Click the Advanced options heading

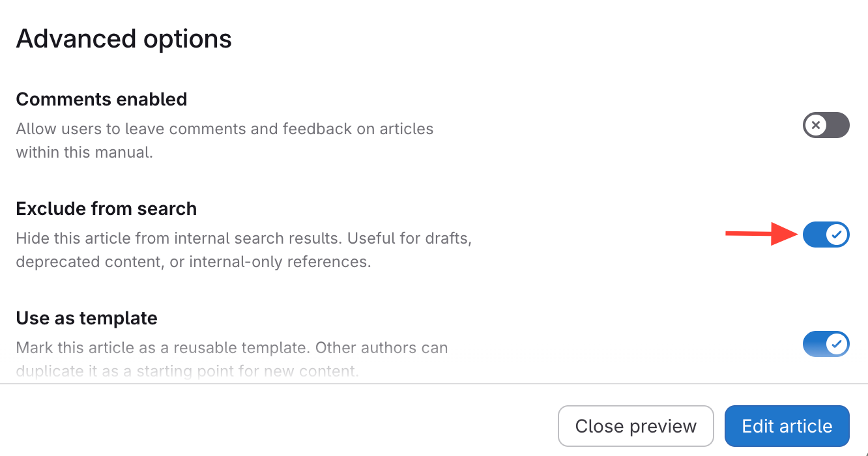pos(124,39)
